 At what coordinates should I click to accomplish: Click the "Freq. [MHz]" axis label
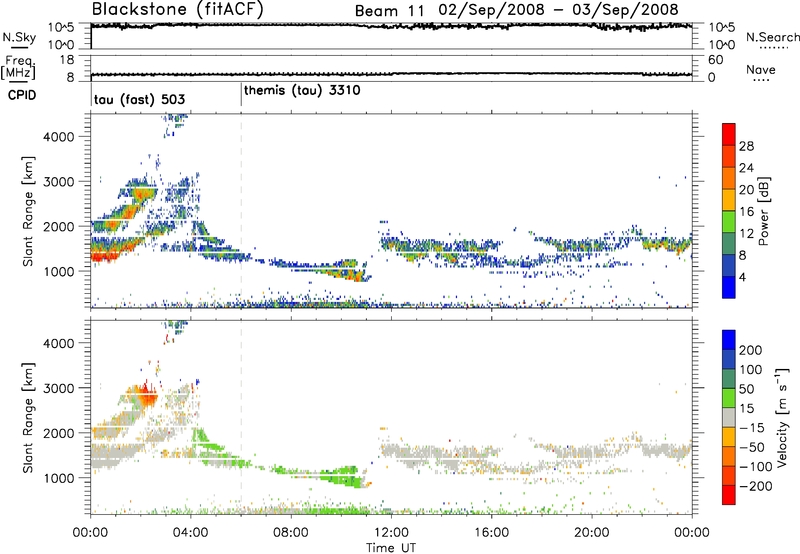pos(18,67)
